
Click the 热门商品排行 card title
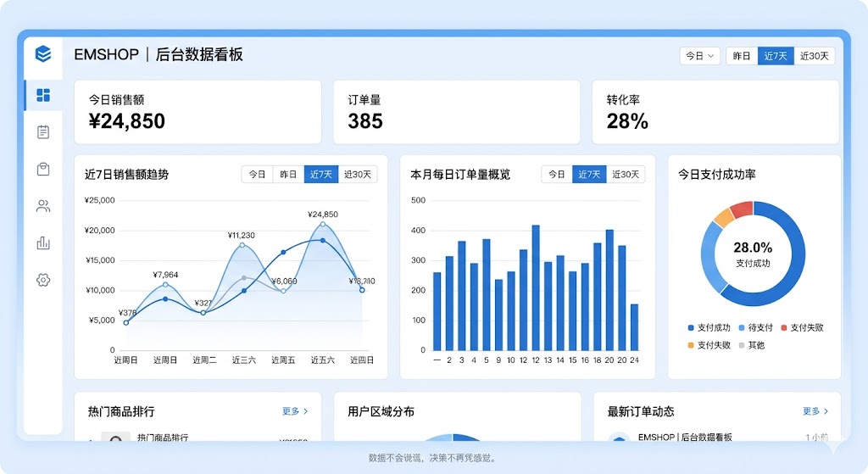(121, 411)
